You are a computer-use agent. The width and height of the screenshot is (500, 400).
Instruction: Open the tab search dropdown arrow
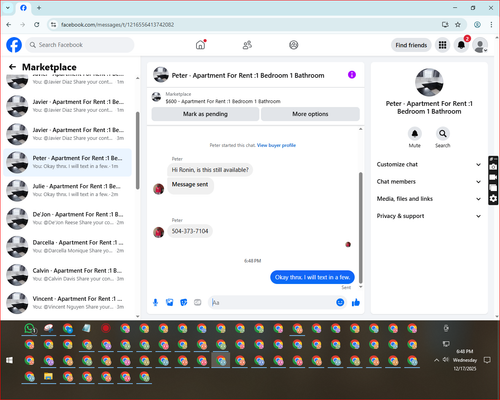pos(8,7)
